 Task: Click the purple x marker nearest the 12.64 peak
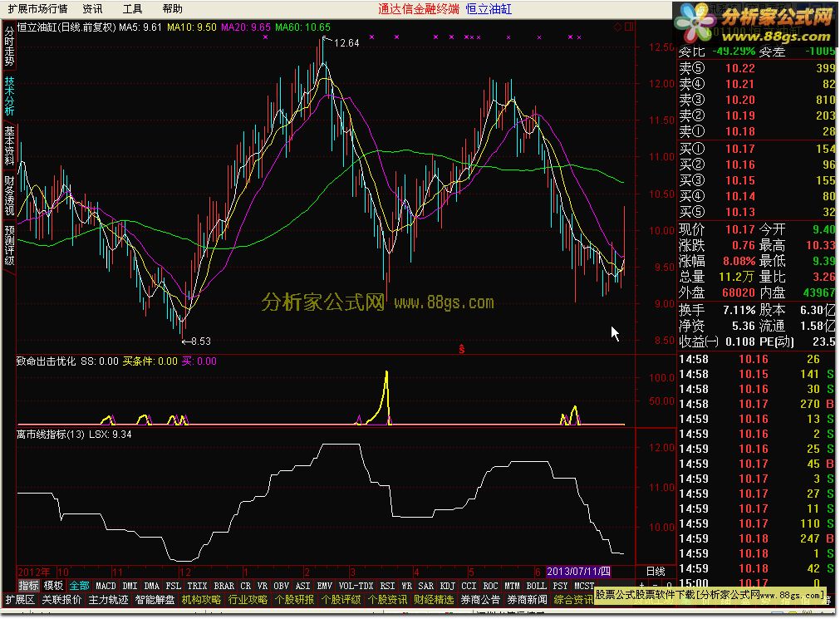coord(371,37)
